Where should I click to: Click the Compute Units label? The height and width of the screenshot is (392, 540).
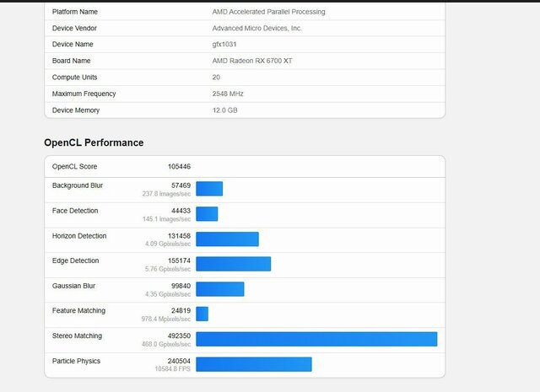74,77
